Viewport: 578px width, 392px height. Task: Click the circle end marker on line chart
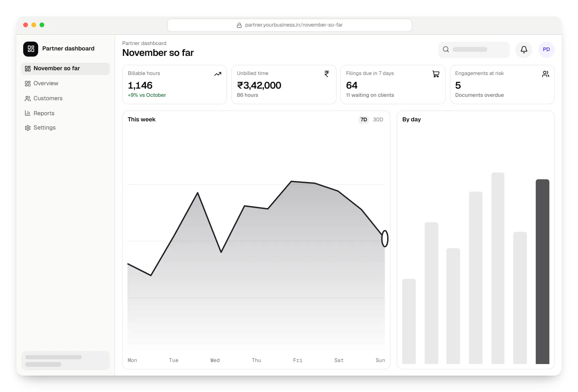(385, 239)
